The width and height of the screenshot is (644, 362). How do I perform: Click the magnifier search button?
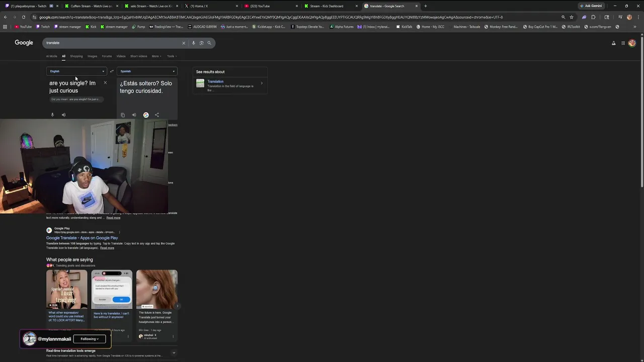pyautogui.click(x=209, y=43)
